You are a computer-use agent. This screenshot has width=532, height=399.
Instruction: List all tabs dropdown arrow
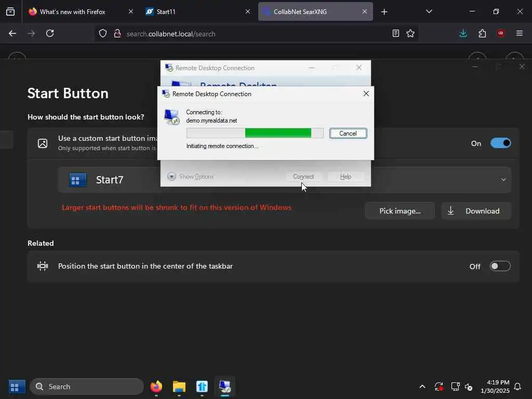(429, 11)
